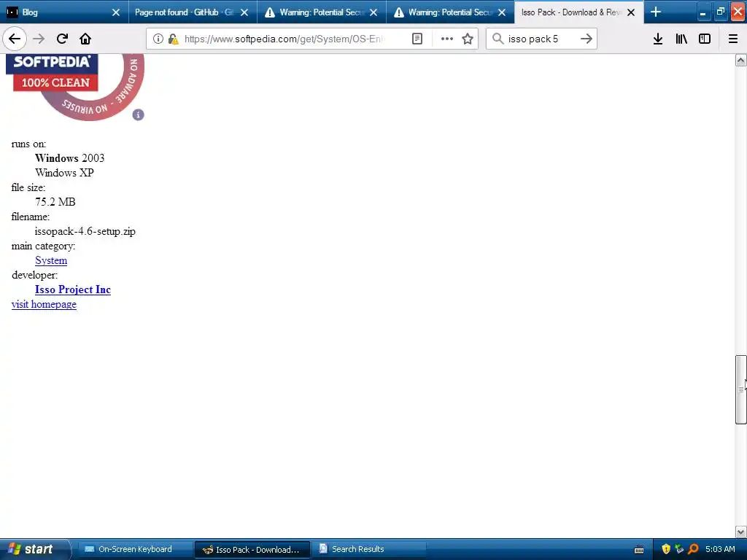Viewport: 747px width, 560px height.
Task: Select Isso Pack - Download taskbar button
Action: click(252, 550)
